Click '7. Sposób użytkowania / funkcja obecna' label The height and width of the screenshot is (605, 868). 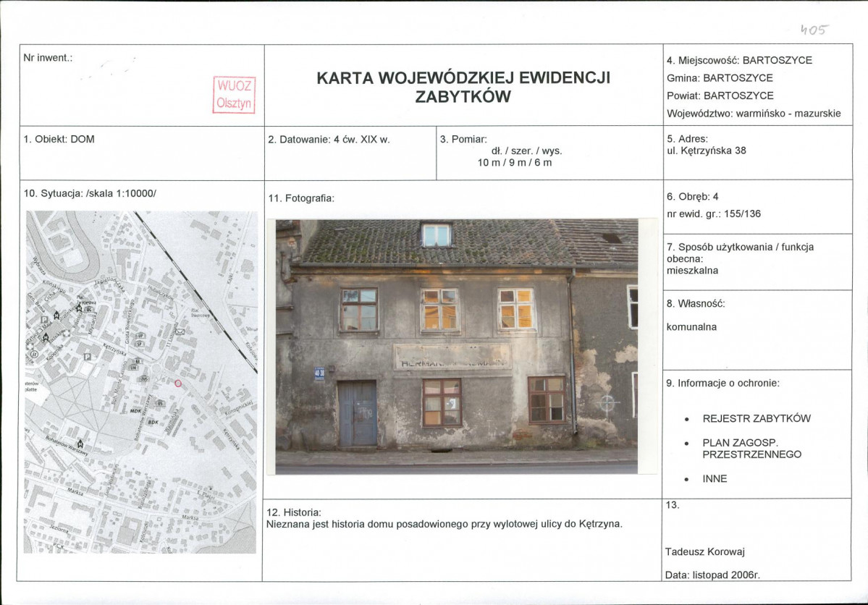[740, 253]
